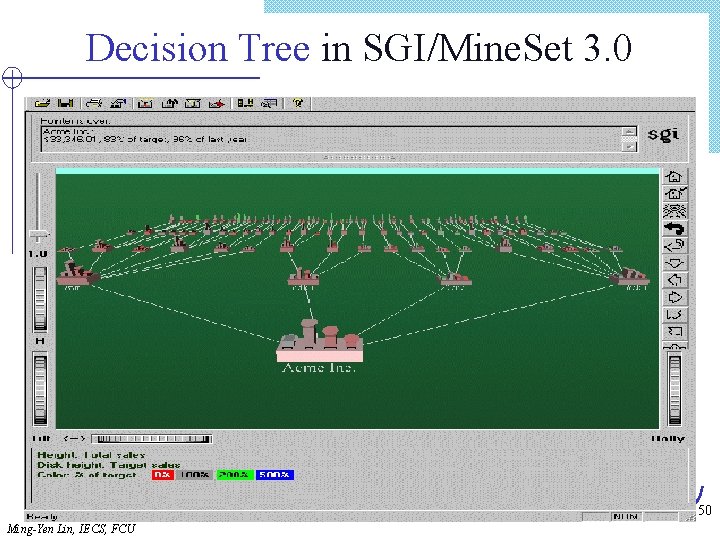
Task: Click the info box scroll up arrow
Action: click(629, 132)
